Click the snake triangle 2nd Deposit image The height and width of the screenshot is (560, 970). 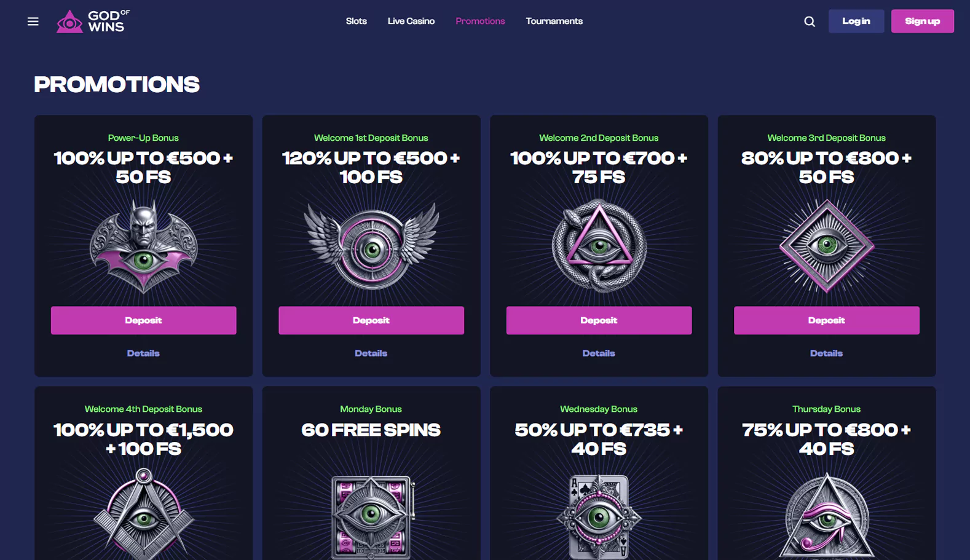(599, 245)
